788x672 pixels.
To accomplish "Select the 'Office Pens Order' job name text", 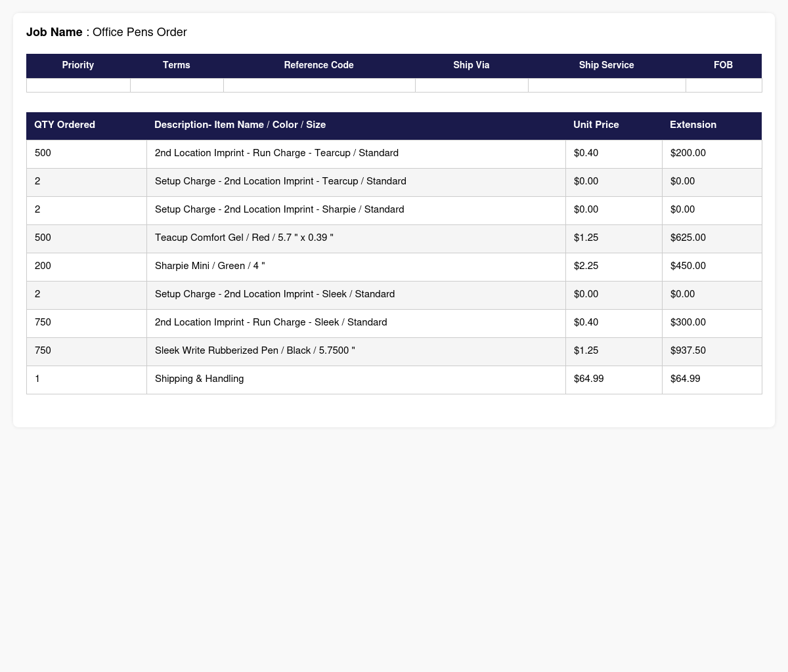I will pyautogui.click(x=140, y=32).
